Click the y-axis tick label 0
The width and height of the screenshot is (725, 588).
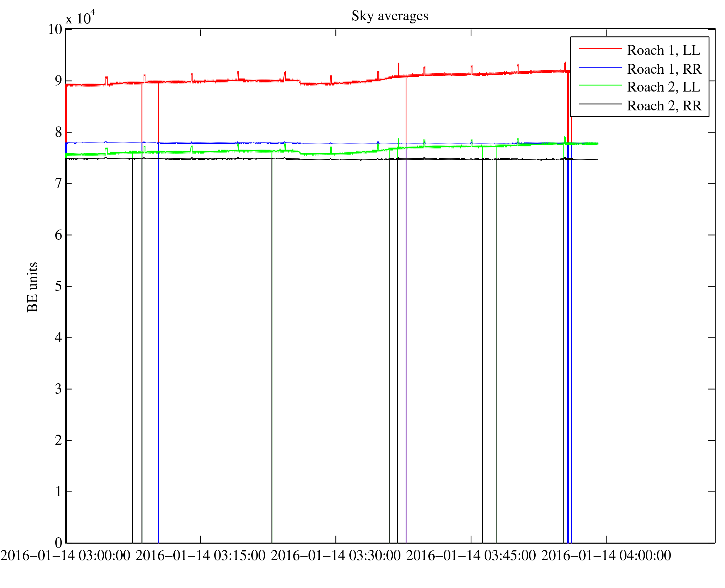click(x=58, y=543)
